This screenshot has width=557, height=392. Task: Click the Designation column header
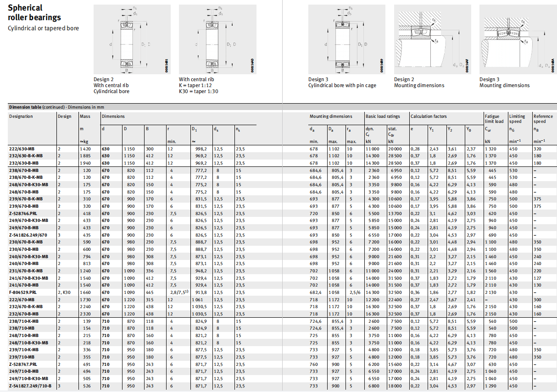click(x=21, y=116)
